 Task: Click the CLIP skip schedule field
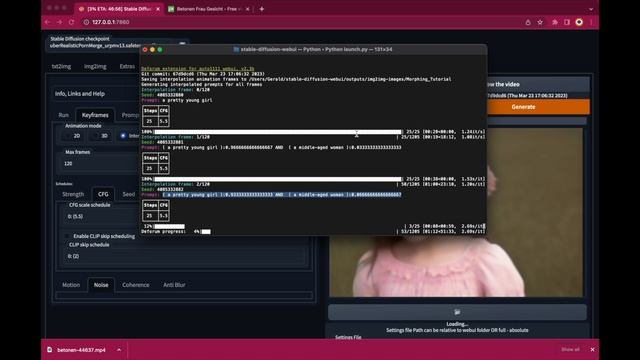[186, 256]
